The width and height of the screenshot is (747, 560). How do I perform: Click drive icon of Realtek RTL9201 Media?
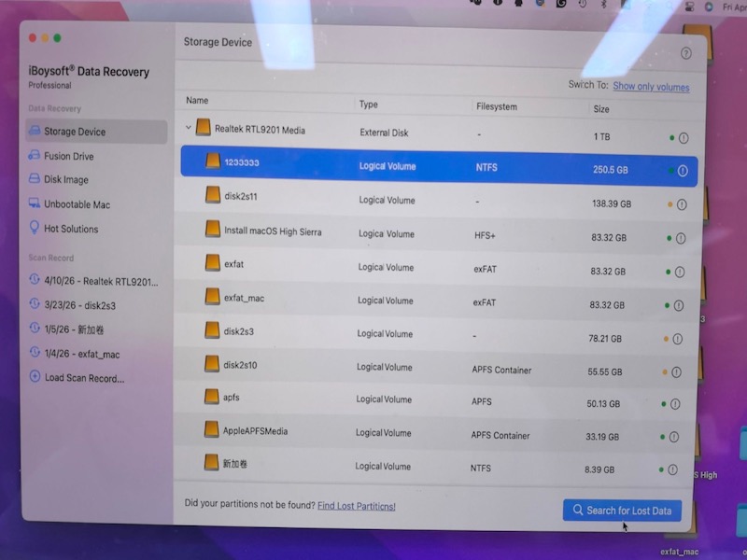(x=203, y=128)
